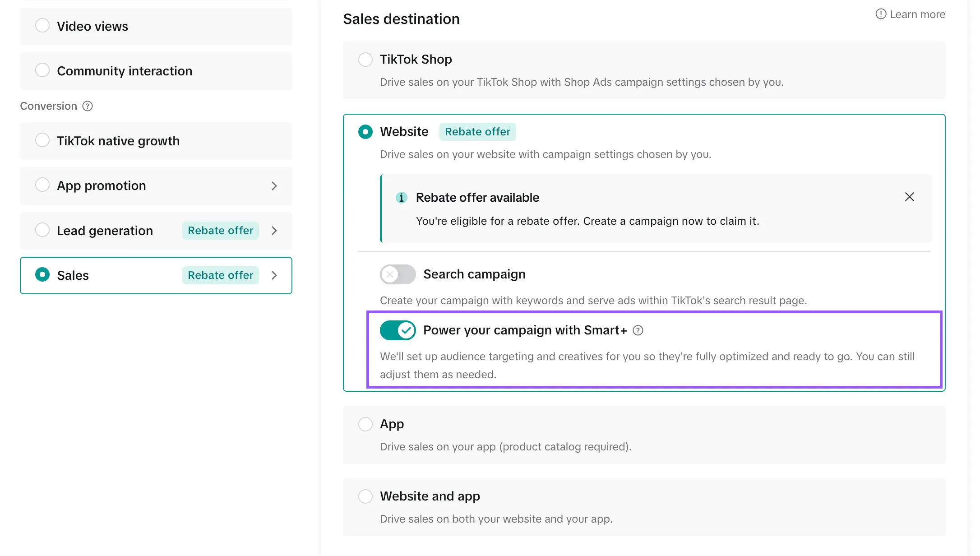
Task: Click the Rebate offer badge on Lead generation
Action: tap(221, 231)
